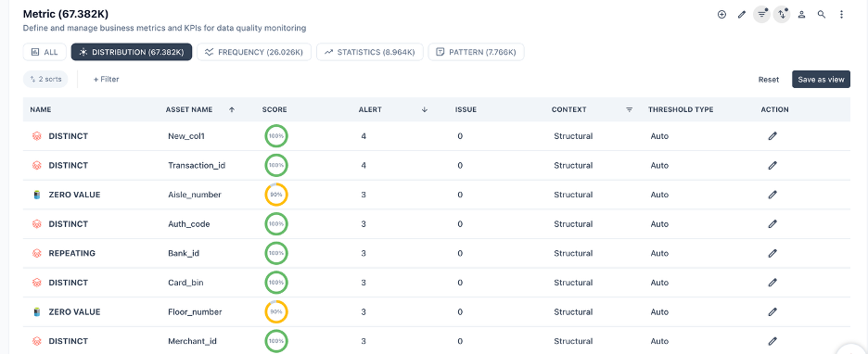This screenshot has width=868, height=354.
Task: Click the REPEATING metric icon for Bank_id
Action: click(37, 253)
